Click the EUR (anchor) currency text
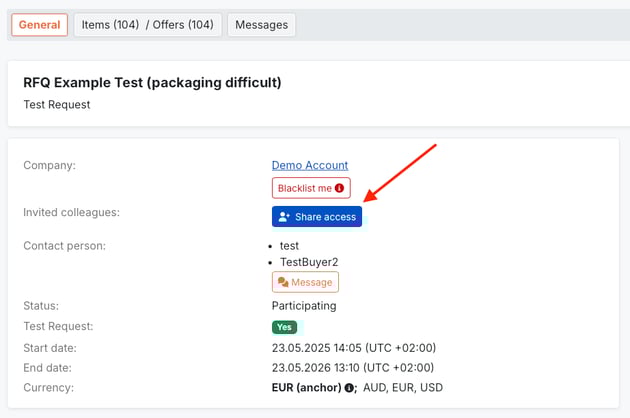 point(306,388)
